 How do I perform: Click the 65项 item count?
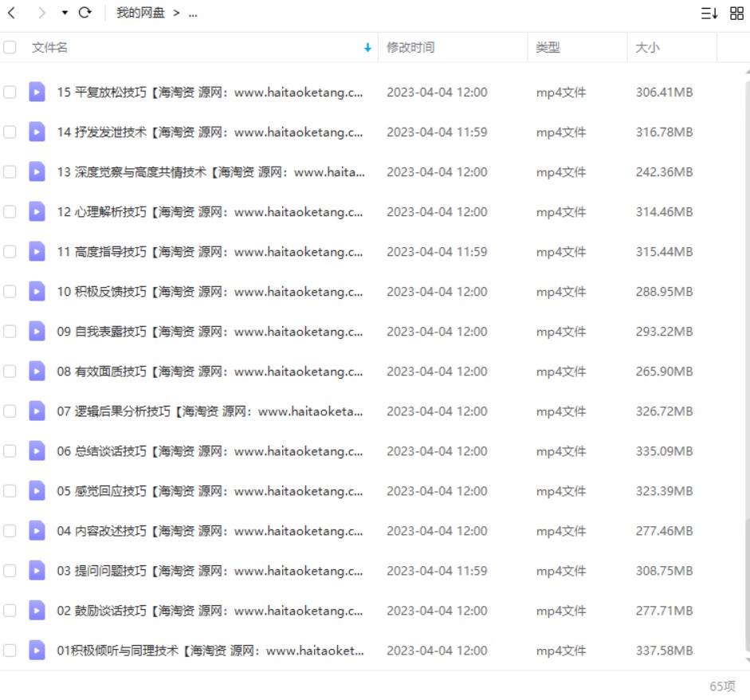click(x=722, y=686)
